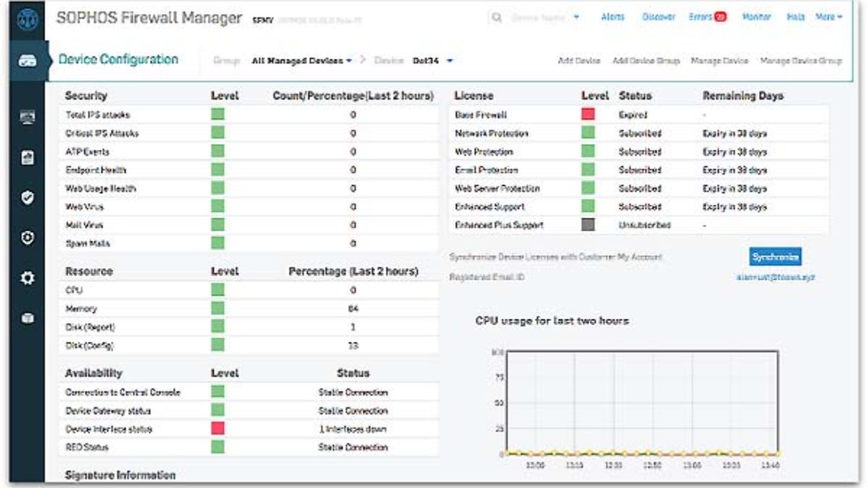Viewport: 868px width, 488px height.
Task: Select the Network Protection license label
Action: 492,134
